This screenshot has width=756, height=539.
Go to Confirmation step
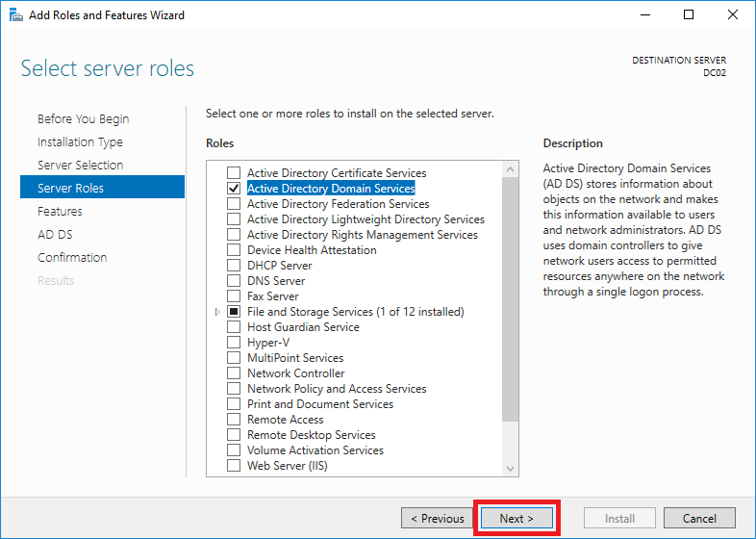pos(72,258)
